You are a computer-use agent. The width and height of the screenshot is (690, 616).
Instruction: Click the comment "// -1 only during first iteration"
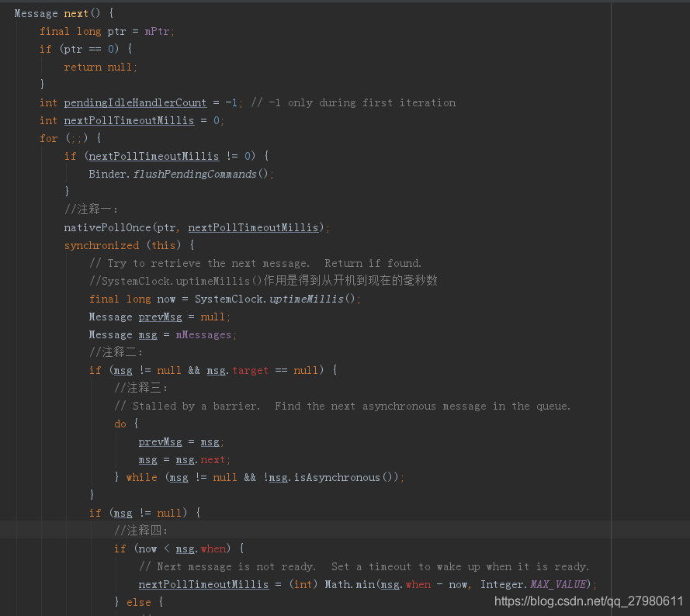(x=353, y=102)
